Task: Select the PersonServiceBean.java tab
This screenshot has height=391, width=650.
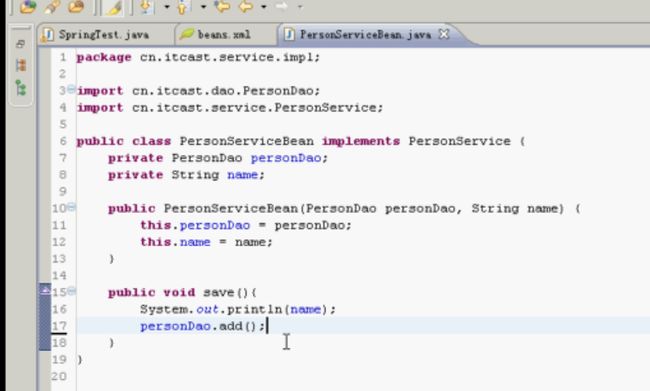Action: pyautogui.click(x=365, y=34)
